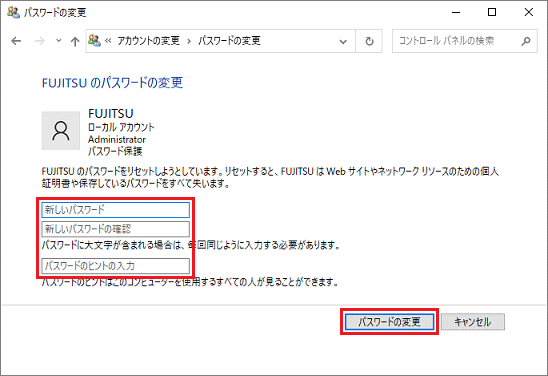Viewport: 548px width, 376px height.
Task: Go back using the back arrow
Action: coord(16,41)
